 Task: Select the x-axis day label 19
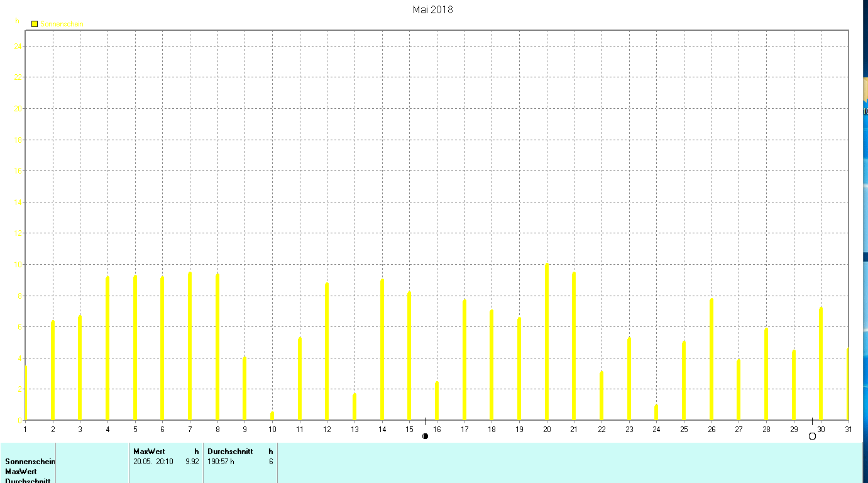tap(519, 430)
